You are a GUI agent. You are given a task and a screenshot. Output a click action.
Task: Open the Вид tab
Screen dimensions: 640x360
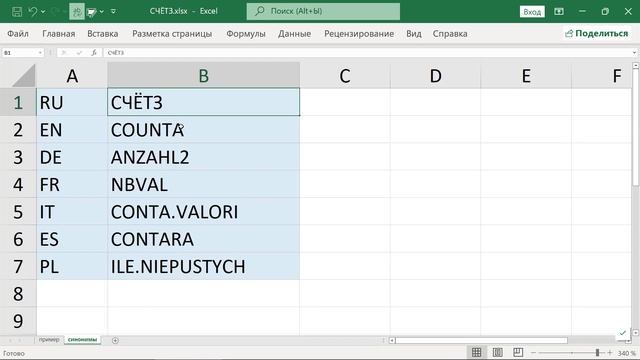(413, 34)
